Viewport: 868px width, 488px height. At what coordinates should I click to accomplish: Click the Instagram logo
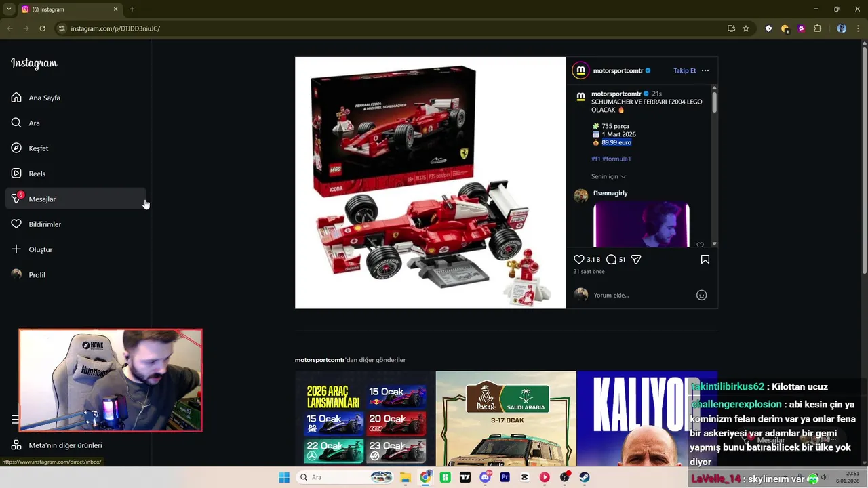34,64
